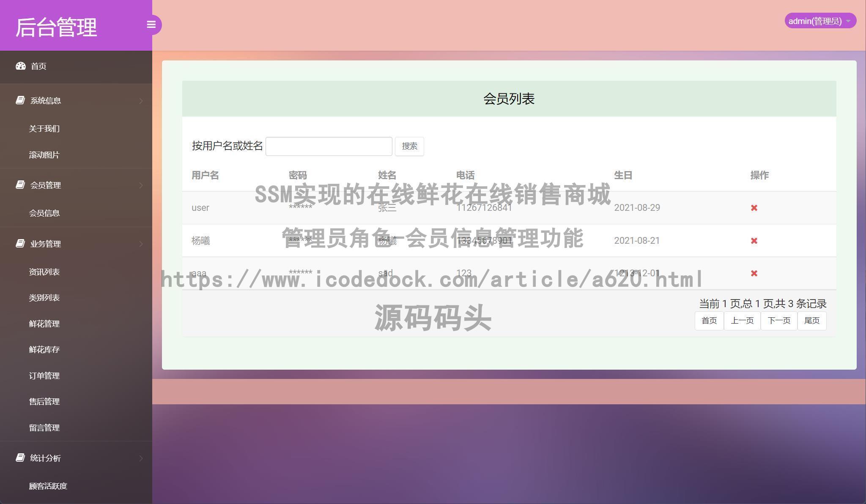Select 鲜花库存 from the sidebar
The image size is (866, 504).
point(44,349)
